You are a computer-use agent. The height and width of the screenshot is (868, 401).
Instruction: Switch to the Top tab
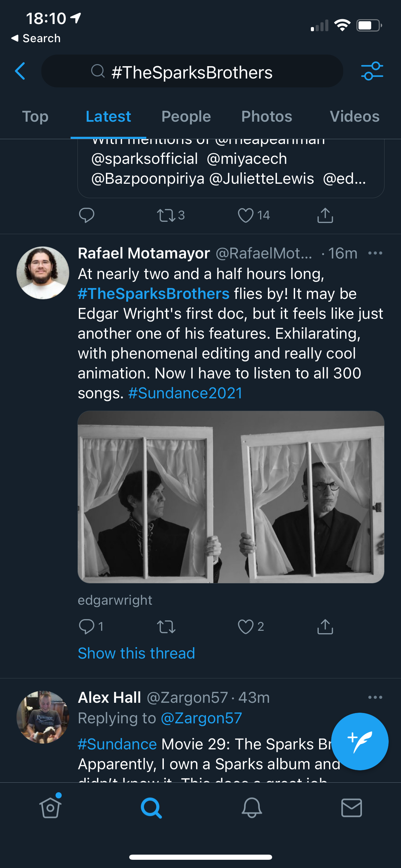35,117
